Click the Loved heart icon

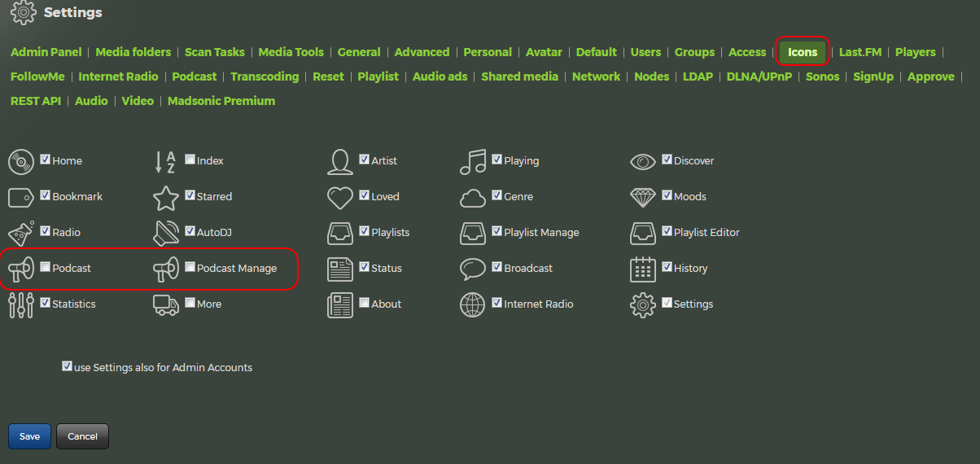(340, 197)
